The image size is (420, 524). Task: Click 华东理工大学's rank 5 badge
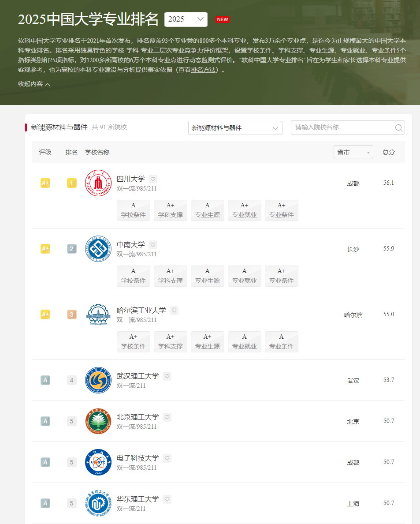pos(72,503)
